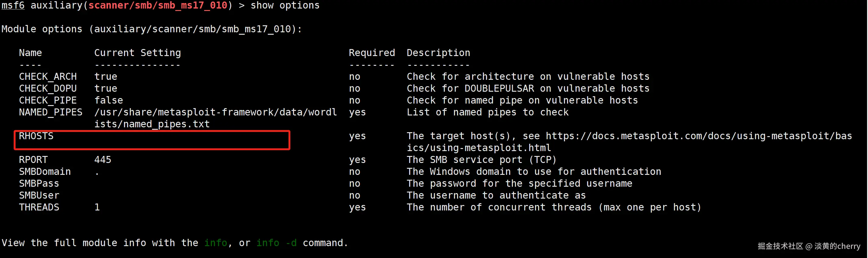The image size is (868, 258).
Task: Click the RPORT value 445
Action: coord(102,160)
